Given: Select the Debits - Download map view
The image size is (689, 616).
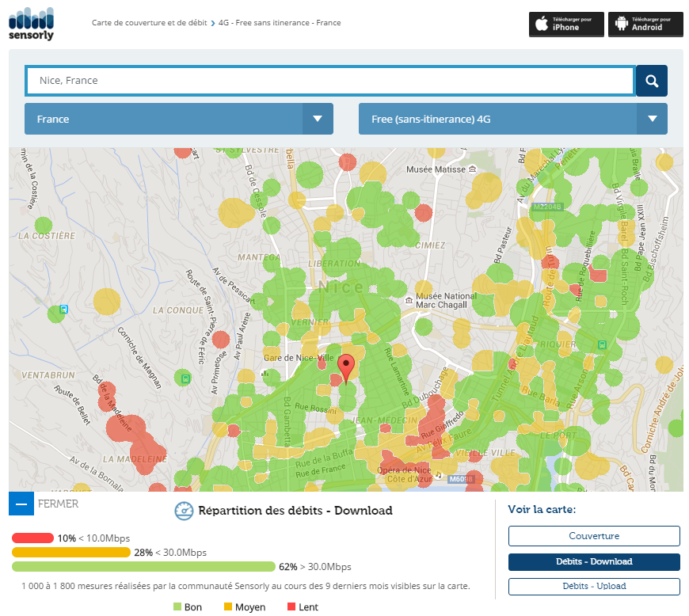Looking at the screenshot, I should [594, 561].
